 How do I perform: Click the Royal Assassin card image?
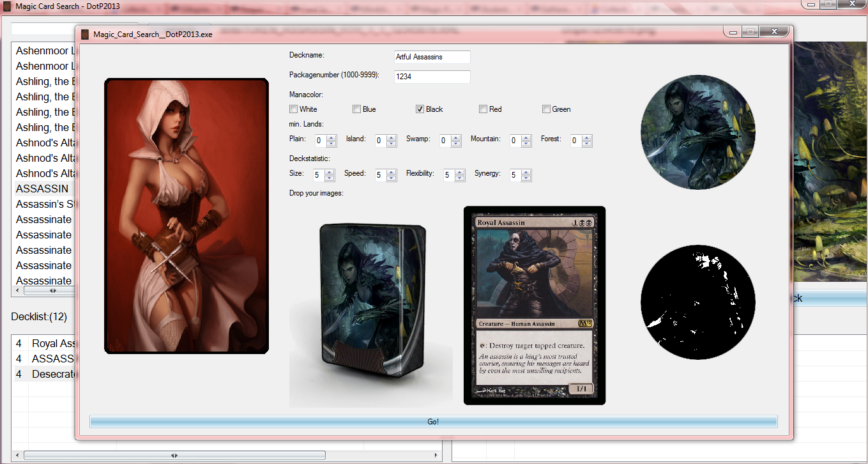[x=535, y=305]
